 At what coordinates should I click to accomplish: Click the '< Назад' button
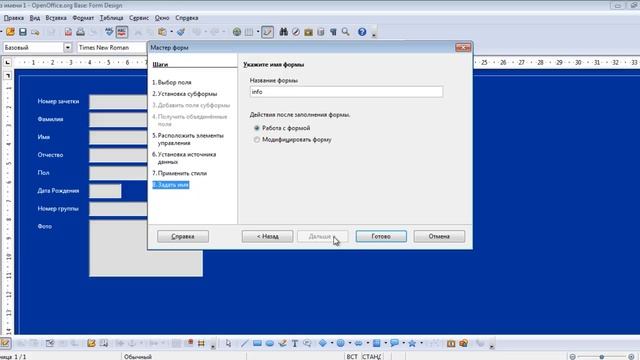(267, 236)
